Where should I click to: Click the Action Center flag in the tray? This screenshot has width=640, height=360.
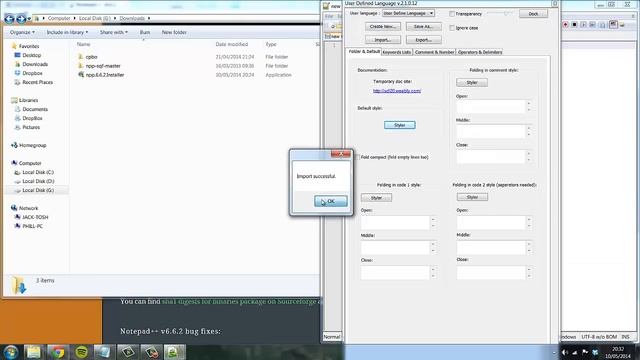[x=585, y=352]
